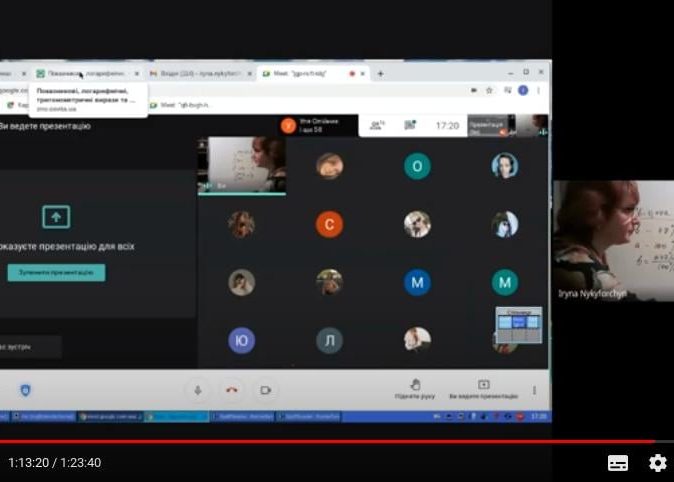Click the Зупинити презентацію button
Image resolution: width=674 pixels, height=482 pixels.
point(56,272)
